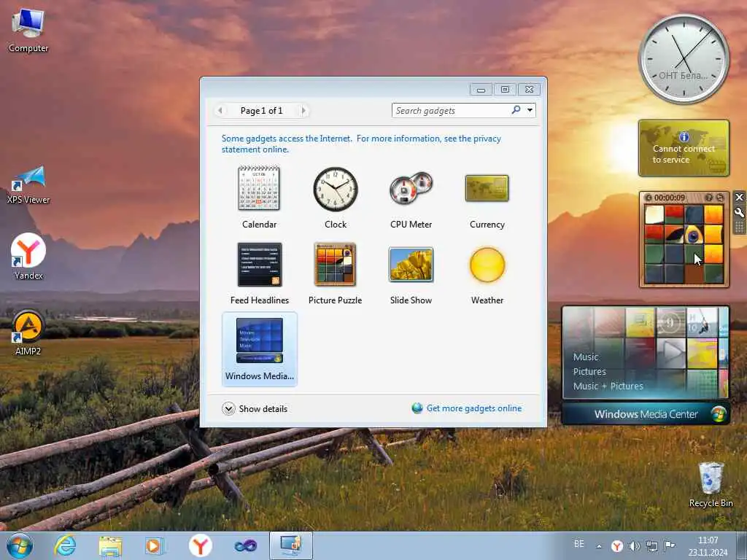Viewport: 747px width, 560px height.
Task: Click the Yandex icon in system tray
Action: (617, 545)
